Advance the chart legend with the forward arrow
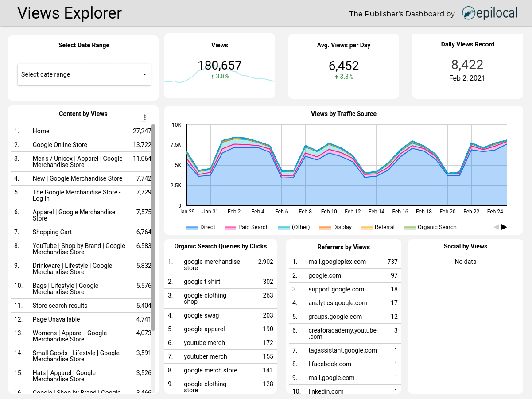This screenshot has height=399, width=532. tap(505, 227)
